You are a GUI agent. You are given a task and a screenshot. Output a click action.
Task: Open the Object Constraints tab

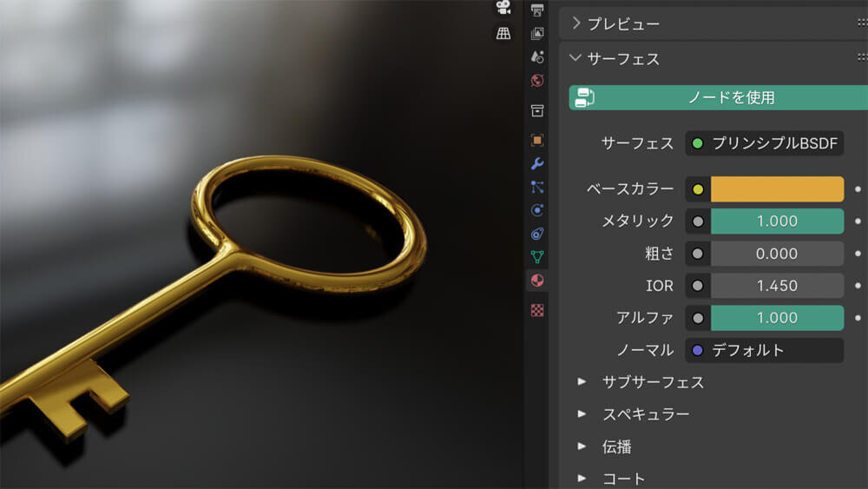click(537, 234)
